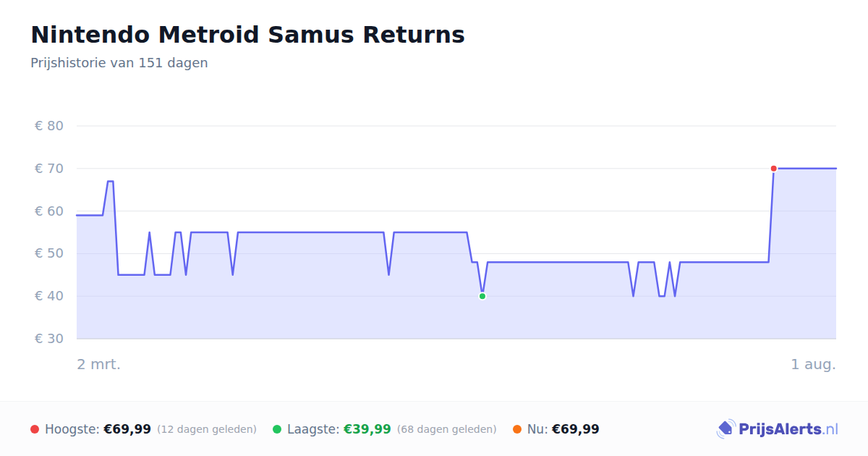The width and height of the screenshot is (868, 456).
Task: Click the green Laagste legend dot
Action: [277, 429]
